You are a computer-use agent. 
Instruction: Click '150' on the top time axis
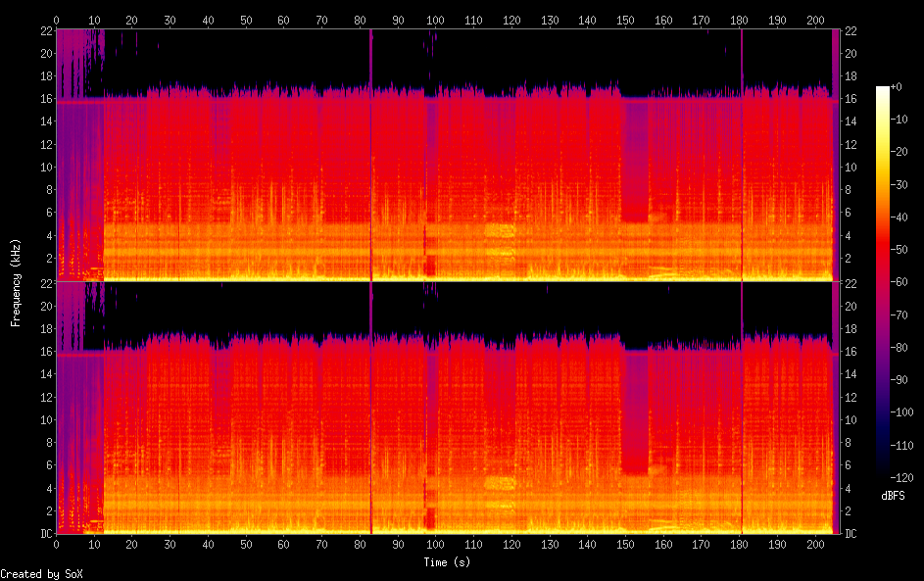pyautogui.click(x=625, y=20)
